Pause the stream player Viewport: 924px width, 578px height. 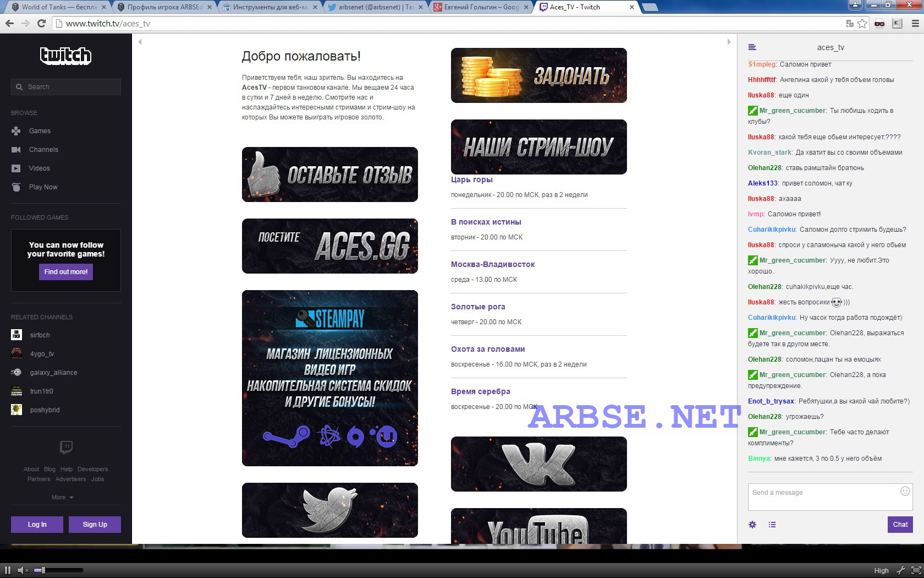pos(8,570)
